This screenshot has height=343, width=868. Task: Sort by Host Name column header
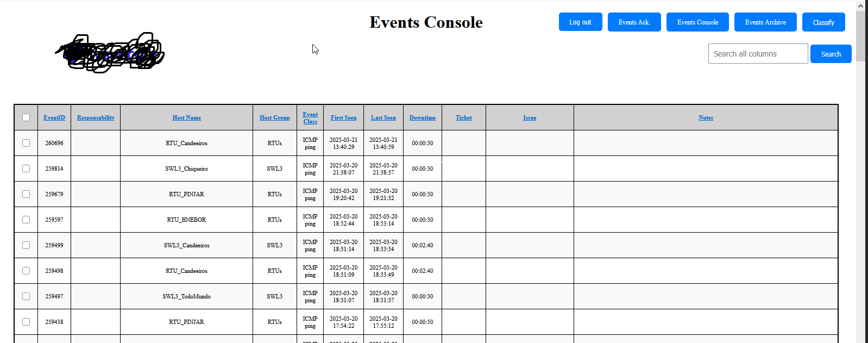click(x=186, y=117)
